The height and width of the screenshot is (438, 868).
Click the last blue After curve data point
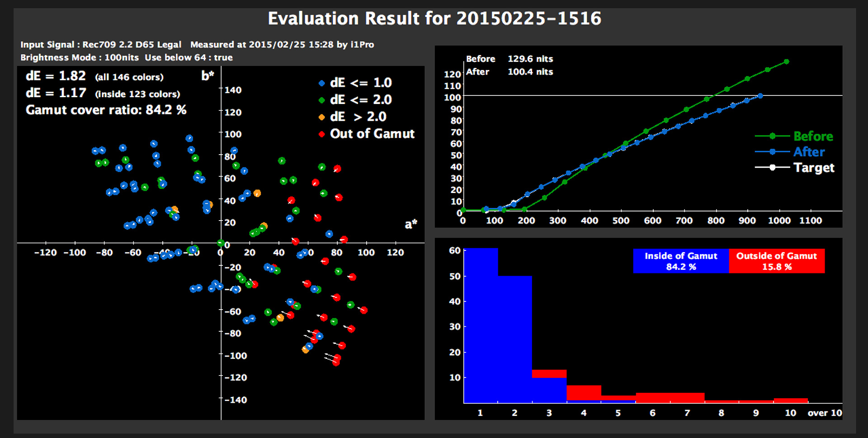760,96
